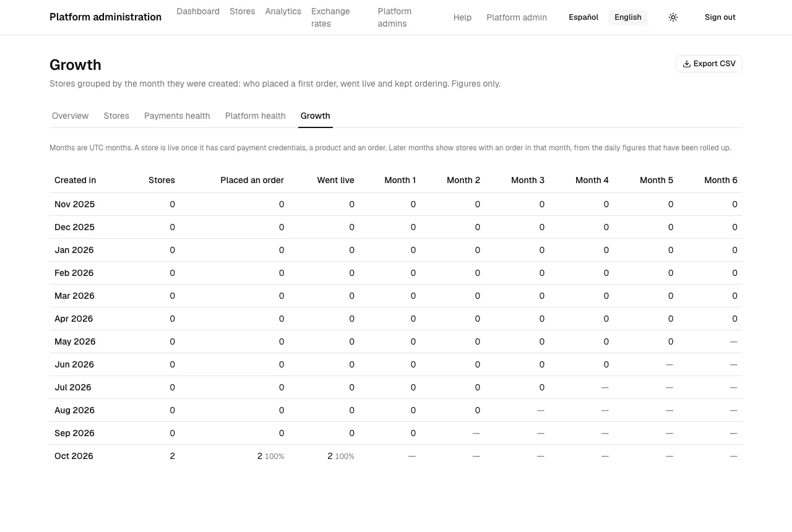Click the Growth page heading

point(75,65)
